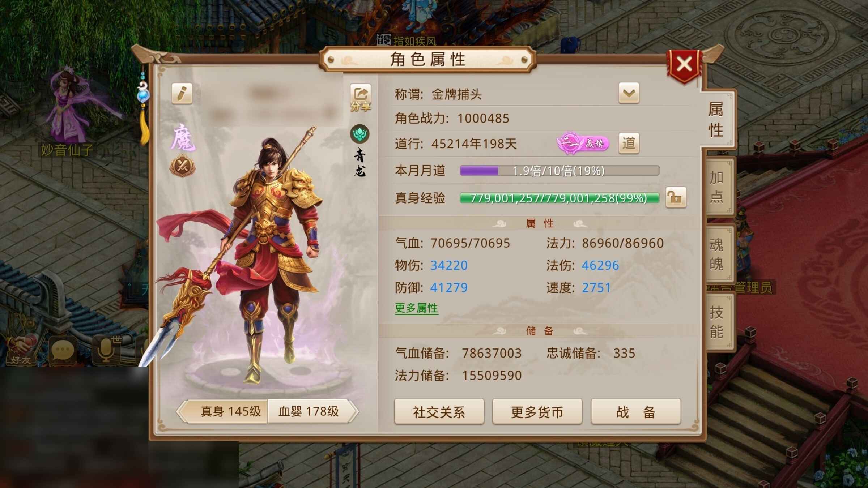Open the 道 button beside 道行
868x488 pixels.
tap(629, 143)
